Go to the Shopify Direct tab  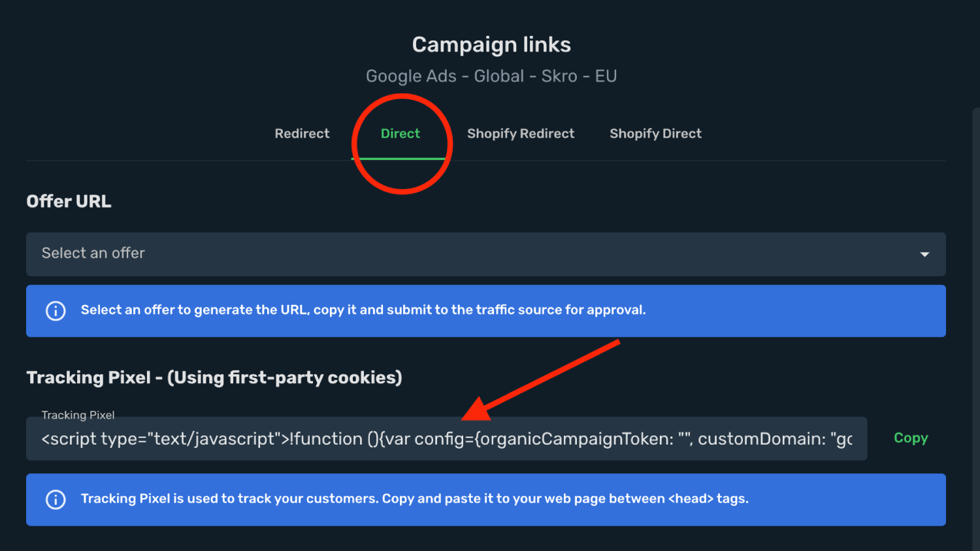point(655,133)
